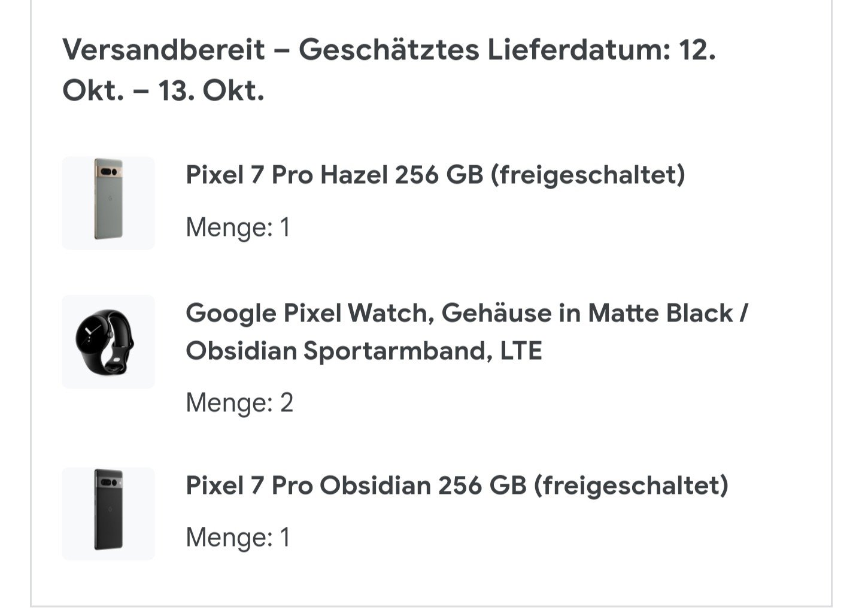Click the "Obsidian Sportarmband, LTE" text line

(x=363, y=351)
